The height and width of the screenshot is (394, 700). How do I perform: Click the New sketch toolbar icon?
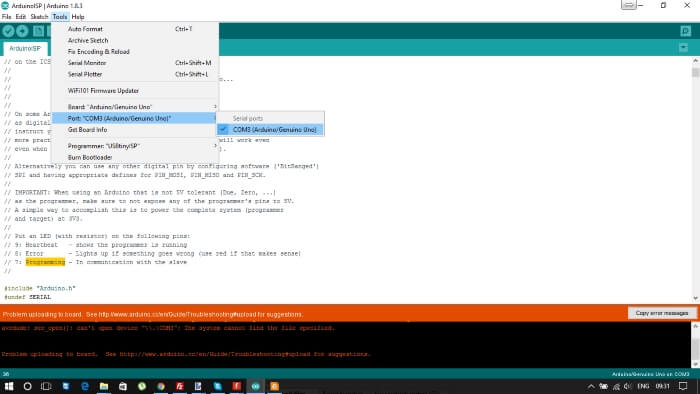pyautogui.click(x=39, y=31)
